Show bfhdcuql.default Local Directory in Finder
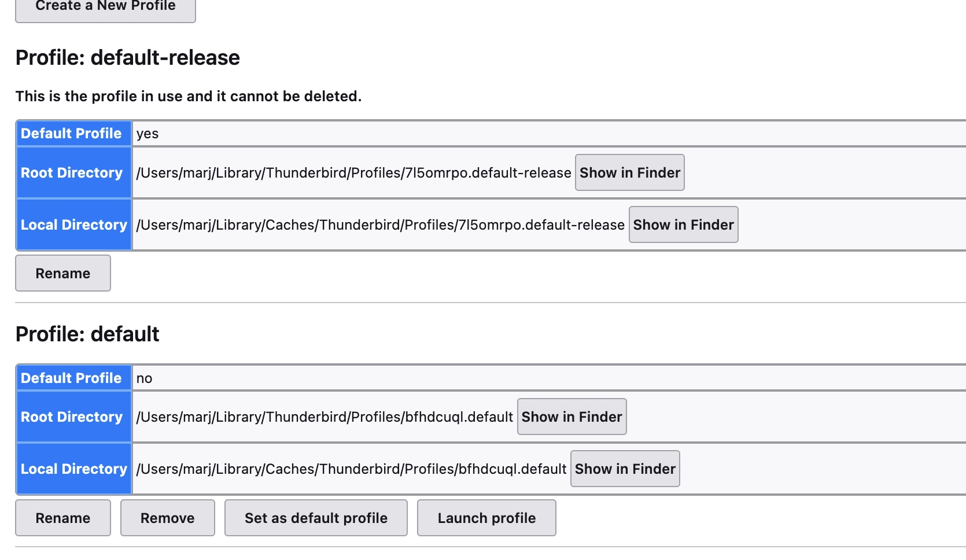966x560 pixels. pyautogui.click(x=625, y=469)
